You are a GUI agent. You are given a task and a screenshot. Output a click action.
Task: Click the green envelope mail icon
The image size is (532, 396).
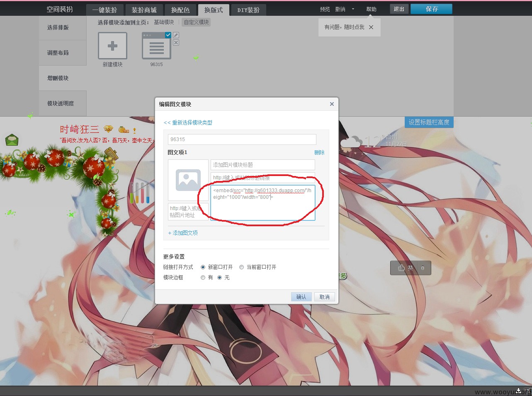point(12,140)
